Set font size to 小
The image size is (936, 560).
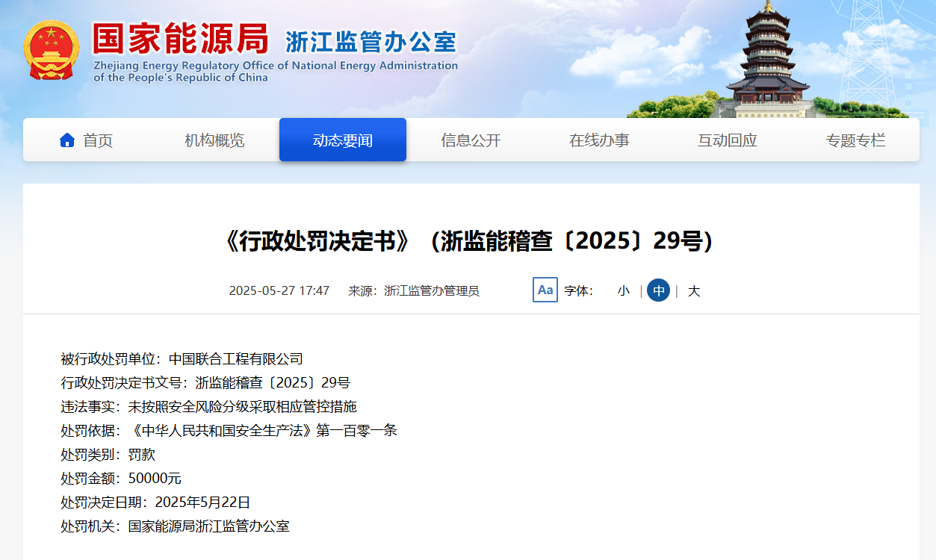coord(624,290)
